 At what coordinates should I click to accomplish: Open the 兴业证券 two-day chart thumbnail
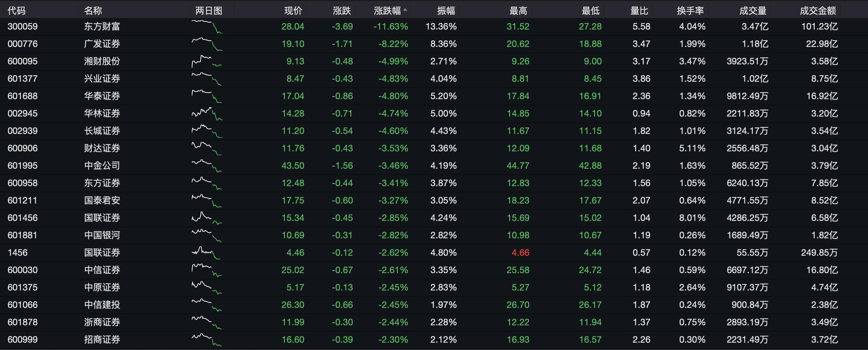point(207,79)
